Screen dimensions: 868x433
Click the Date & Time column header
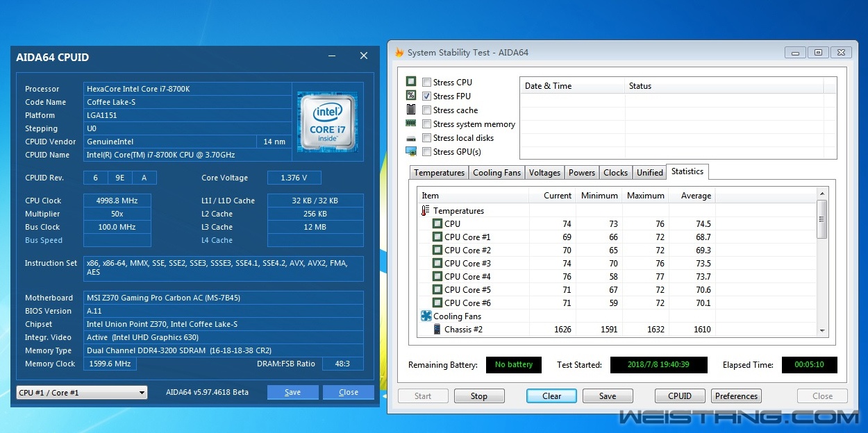pos(572,86)
